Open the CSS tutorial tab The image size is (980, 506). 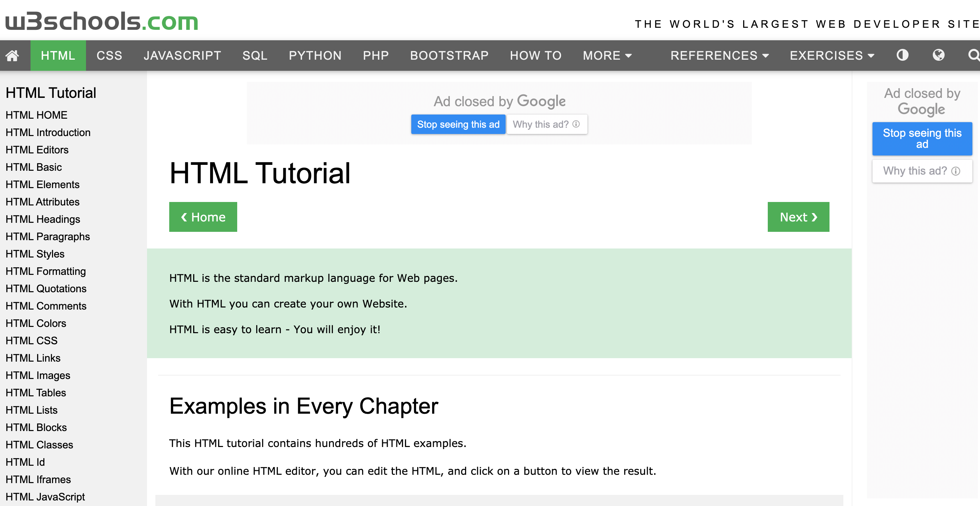[x=109, y=56]
